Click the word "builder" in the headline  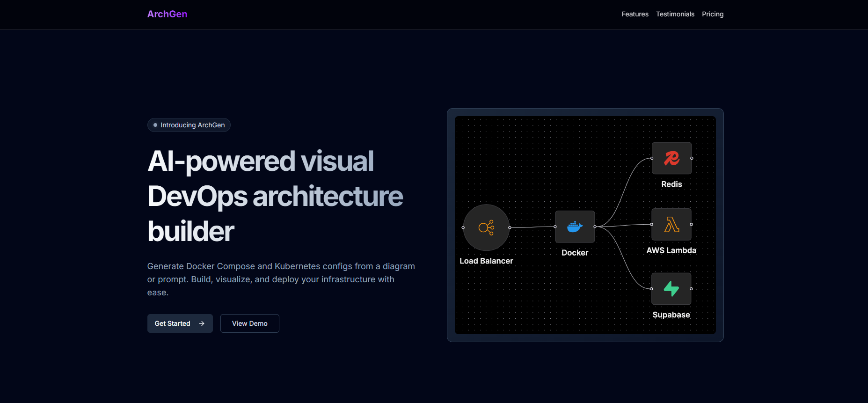(x=191, y=231)
